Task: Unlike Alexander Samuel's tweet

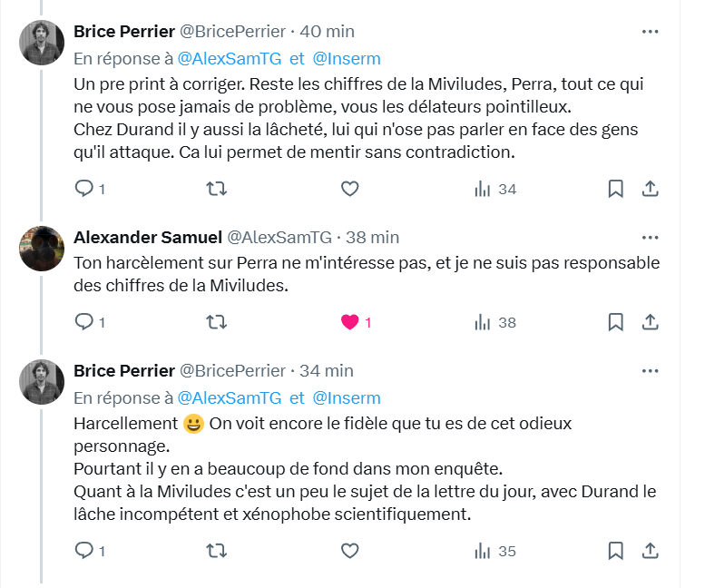Action: [349, 321]
